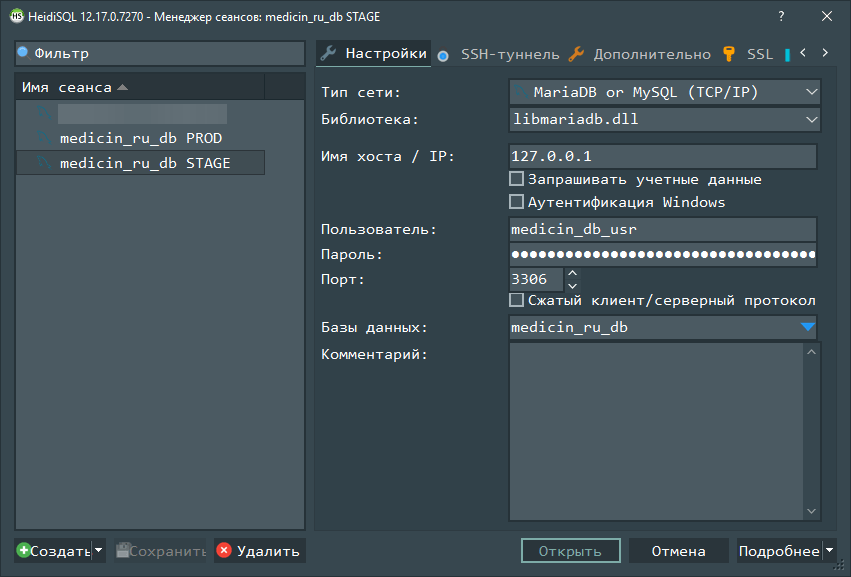Open the Подробнее dropdown arrow
This screenshot has width=851, height=577.
(829, 550)
